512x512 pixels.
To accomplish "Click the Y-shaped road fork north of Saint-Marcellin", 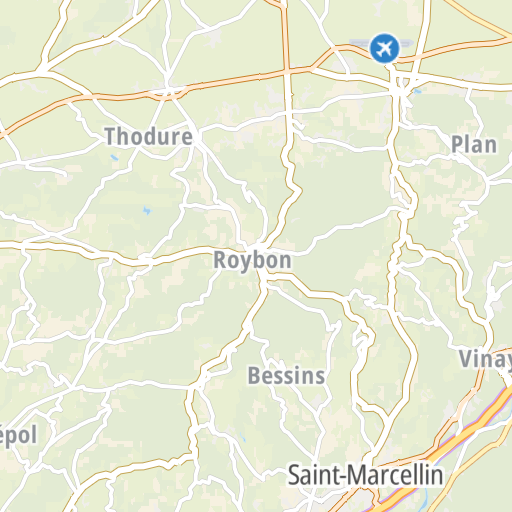I will click(387, 418).
